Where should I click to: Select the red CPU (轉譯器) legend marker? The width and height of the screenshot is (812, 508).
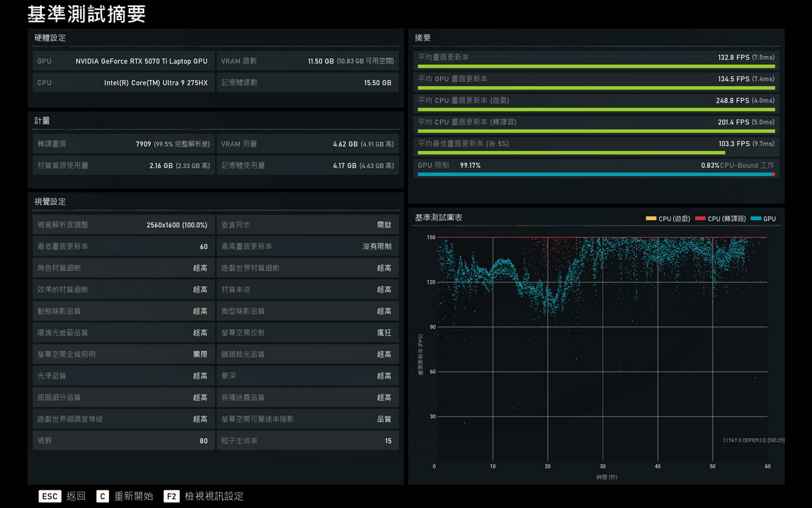click(700, 219)
